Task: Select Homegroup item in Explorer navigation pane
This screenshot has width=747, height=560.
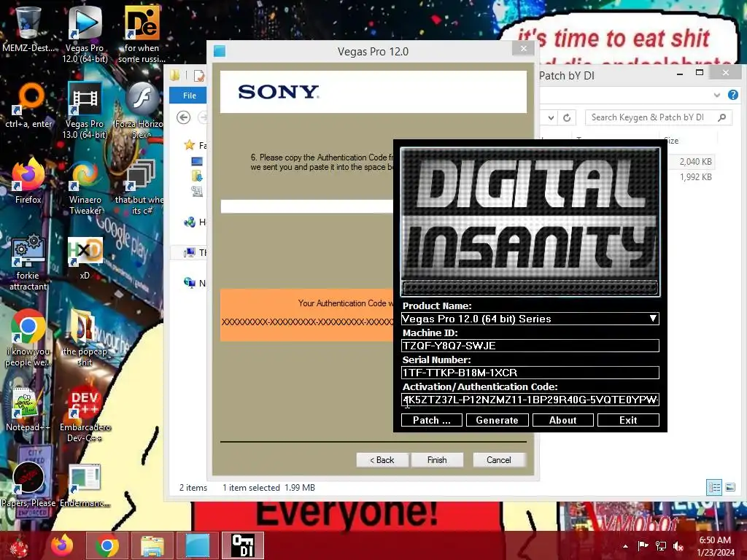Action: tap(195, 222)
